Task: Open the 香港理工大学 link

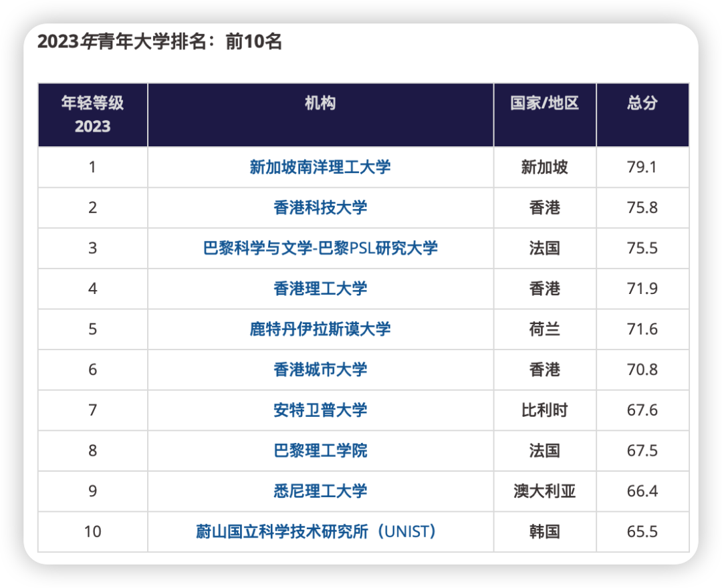Action: click(x=320, y=289)
